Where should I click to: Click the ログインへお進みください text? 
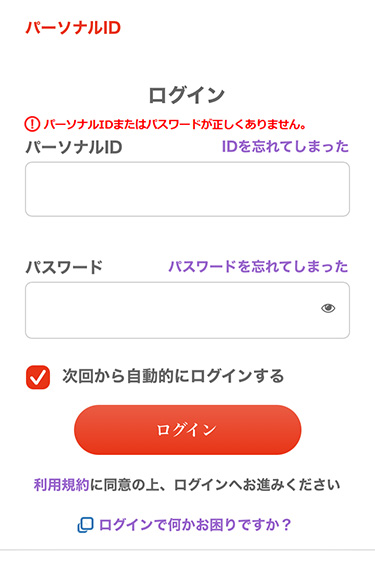257,485
